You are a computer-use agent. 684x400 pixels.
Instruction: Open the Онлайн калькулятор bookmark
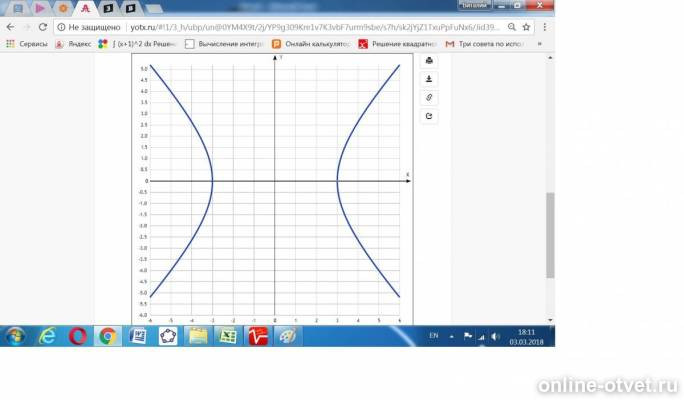(x=310, y=44)
